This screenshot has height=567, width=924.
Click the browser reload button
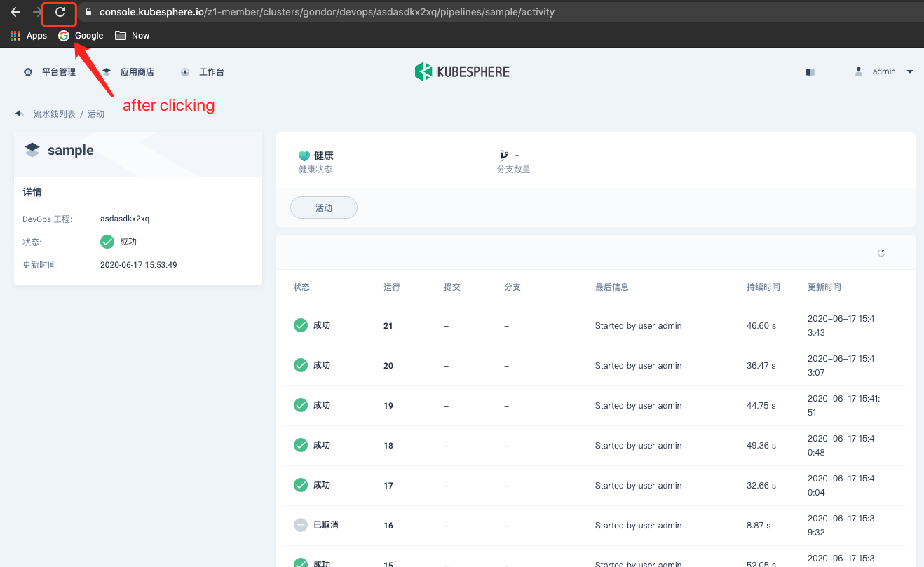pos(60,12)
